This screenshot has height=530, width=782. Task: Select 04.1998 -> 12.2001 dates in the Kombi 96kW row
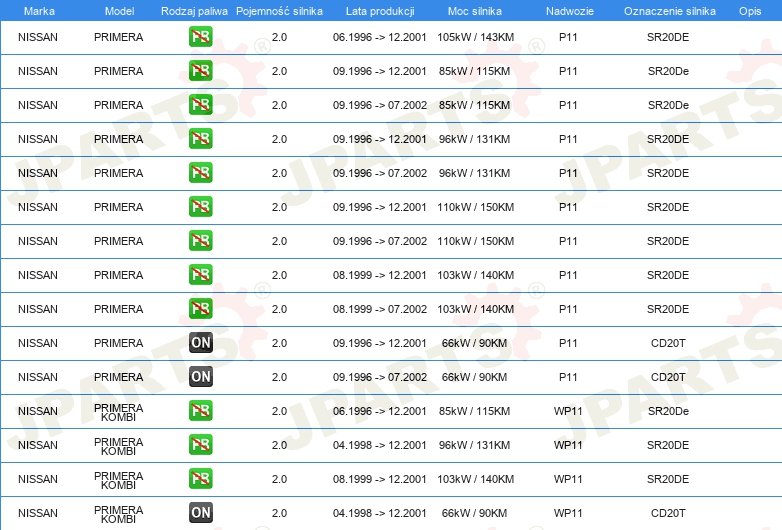coord(380,445)
